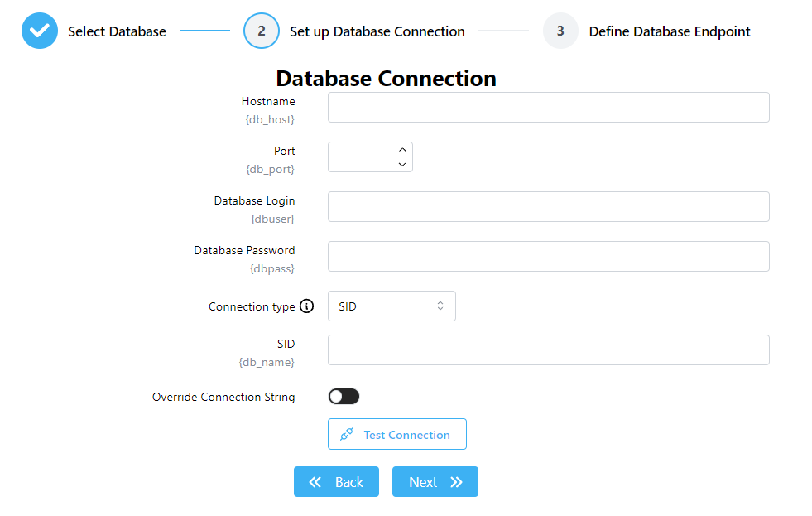
Task: Focus the SID db_name input field
Action: pos(548,350)
